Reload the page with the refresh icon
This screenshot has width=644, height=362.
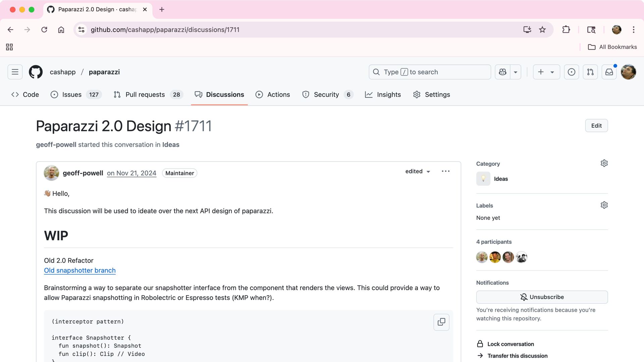coord(44,29)
